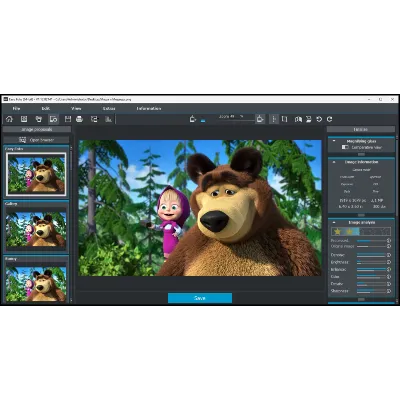Viewport: 400px width, 400px height.
Task: Collapse the Image information panel
Action: (334, 162)
